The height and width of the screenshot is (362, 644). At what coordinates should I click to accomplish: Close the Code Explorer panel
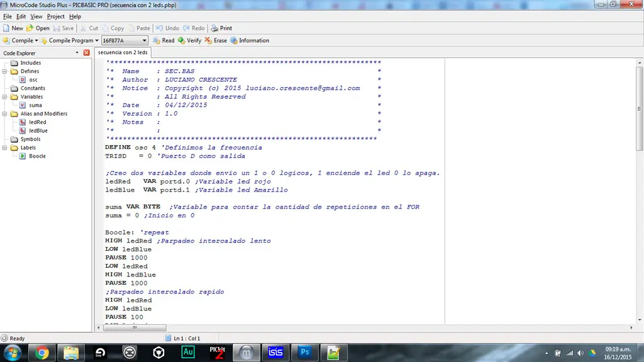[86, 53]
